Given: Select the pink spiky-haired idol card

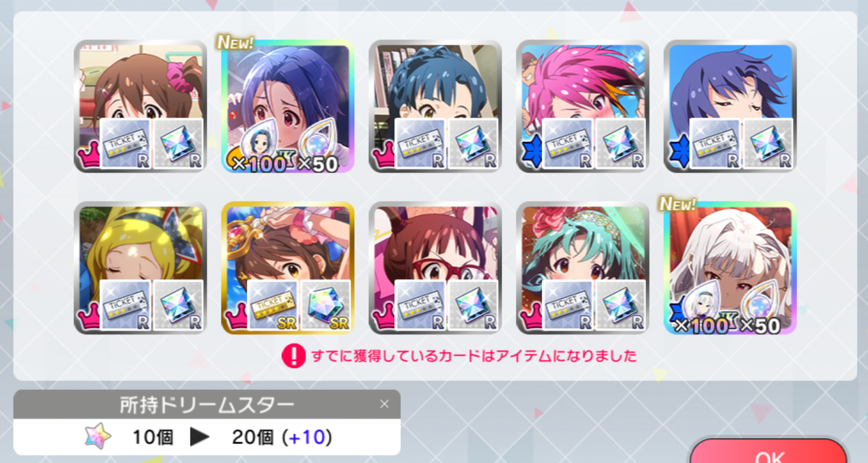Looking at the screenshot, I should [x=583, y=106].
